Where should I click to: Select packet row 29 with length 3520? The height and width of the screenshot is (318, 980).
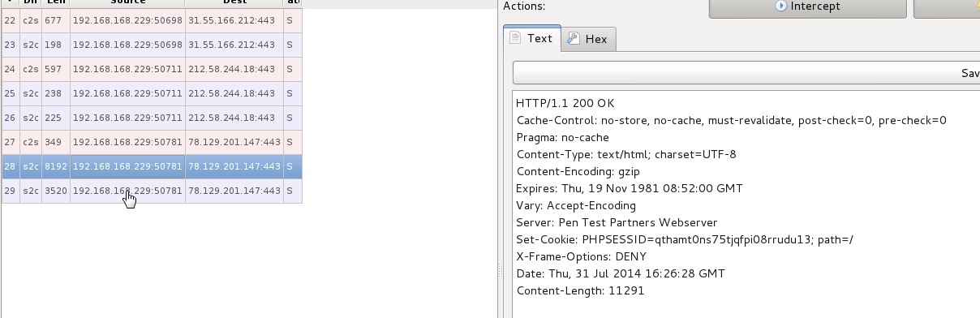tap(152, 191)
